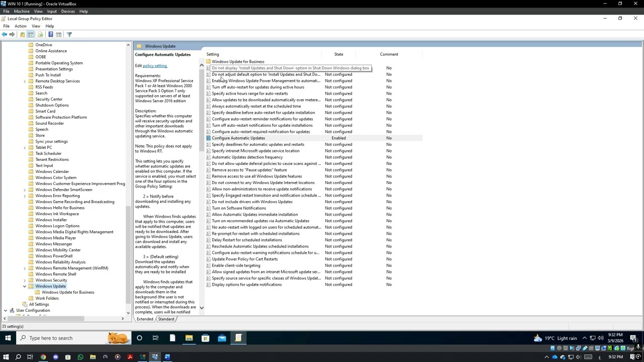This screenshot has width=644, height=362.
Task: Open the guest notification center icon
Action: pyautogui.click(x=633, y=338)
